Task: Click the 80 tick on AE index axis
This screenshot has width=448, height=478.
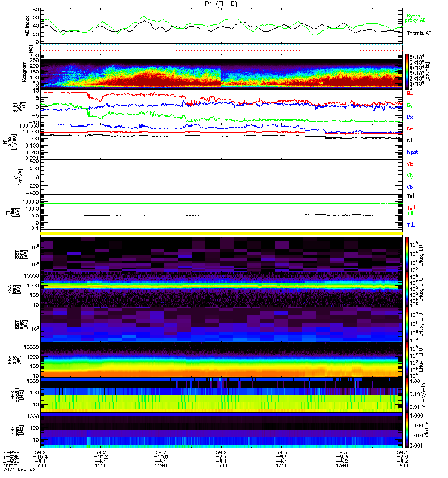Action: [x=36, y=10]
